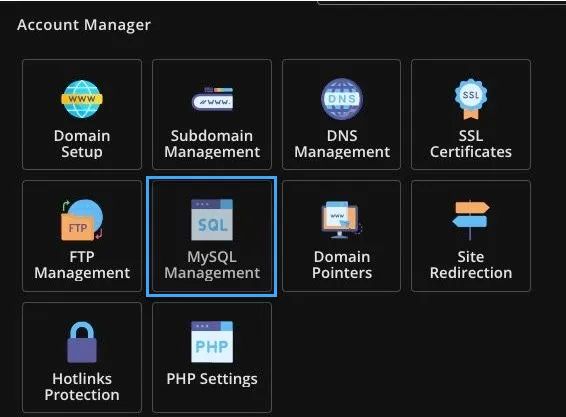This screenshot has width=566, height=417.
Task: Click the "MySQL Management" label
Action: point(212,265)
